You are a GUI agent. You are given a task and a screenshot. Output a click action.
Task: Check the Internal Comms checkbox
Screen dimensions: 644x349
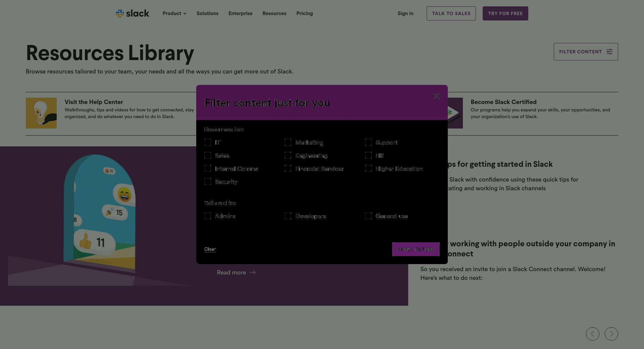[x=208, y=168]
